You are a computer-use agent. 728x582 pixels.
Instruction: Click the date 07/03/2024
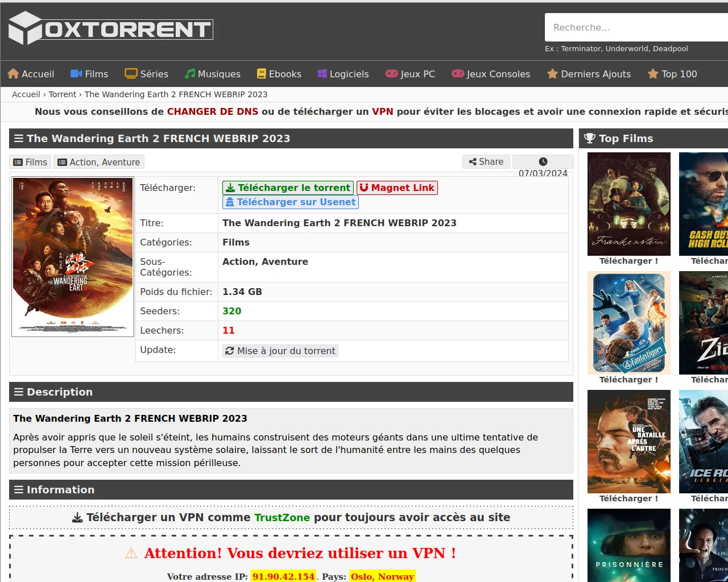[543, 173]
